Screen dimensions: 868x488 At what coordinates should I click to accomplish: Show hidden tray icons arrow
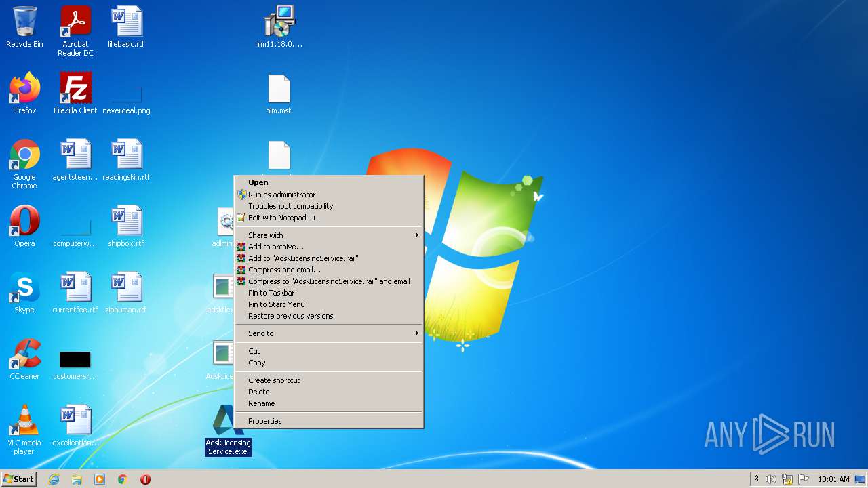756,479
